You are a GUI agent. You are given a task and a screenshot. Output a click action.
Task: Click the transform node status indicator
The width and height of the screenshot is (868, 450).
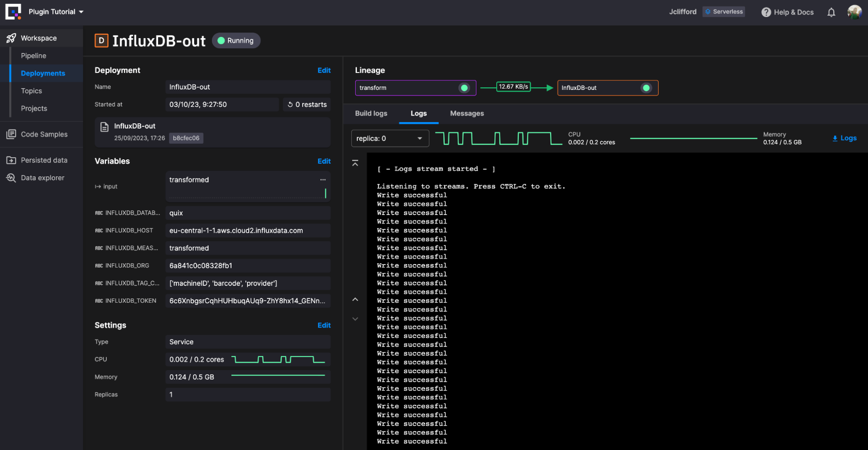(464, 88)
